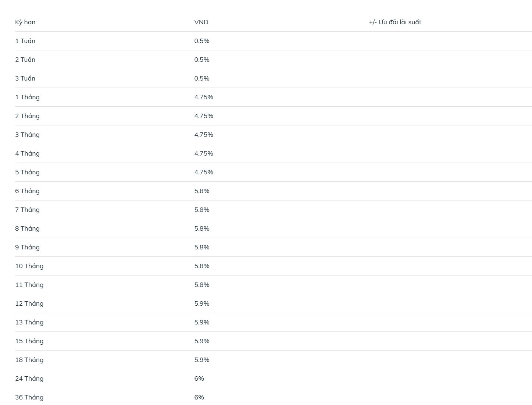Click the 6 Tháng term label

click(27, 191)
